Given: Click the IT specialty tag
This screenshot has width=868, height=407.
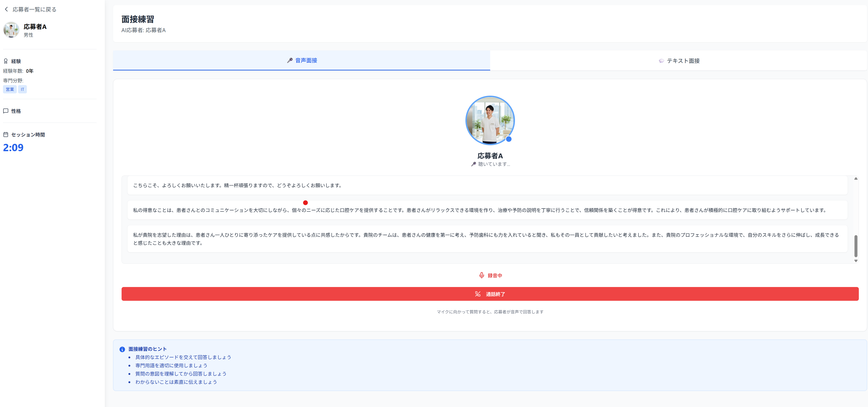Looking at the screenshot, I should (x=22, y=89).
